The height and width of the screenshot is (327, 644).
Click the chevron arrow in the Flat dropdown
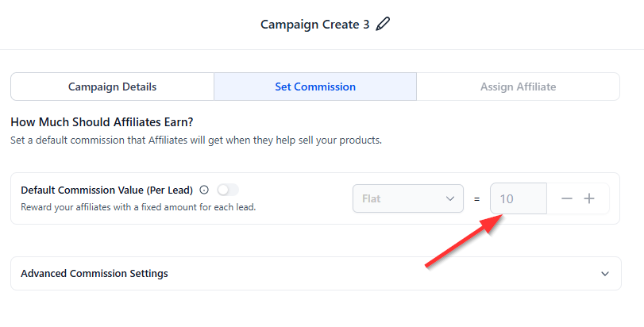450,198
